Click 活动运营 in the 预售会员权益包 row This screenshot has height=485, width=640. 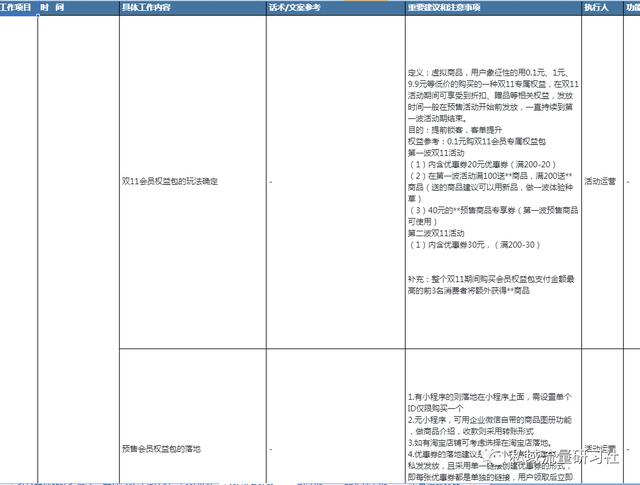pyautogui.click(x=600, y=448)
